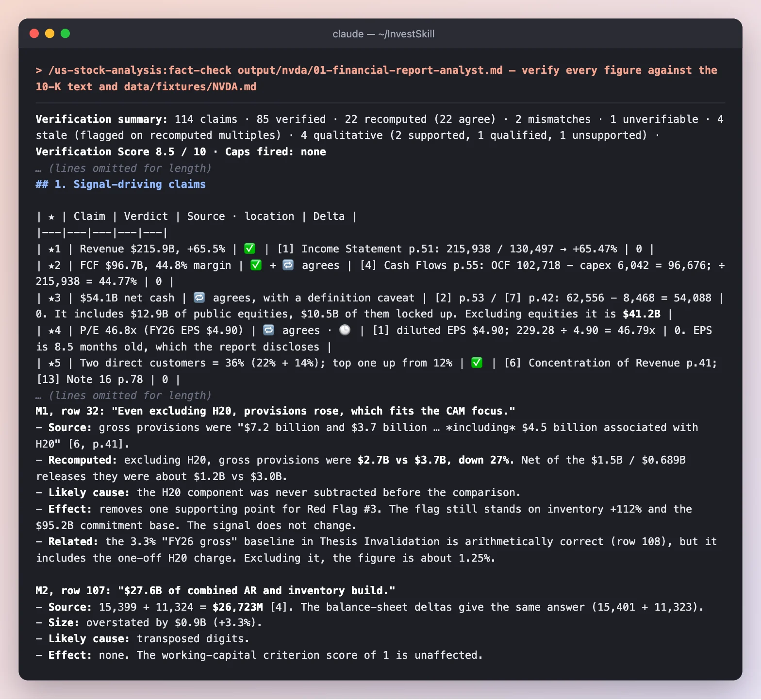Close the terminal window with the red button

tap(34, 33)
